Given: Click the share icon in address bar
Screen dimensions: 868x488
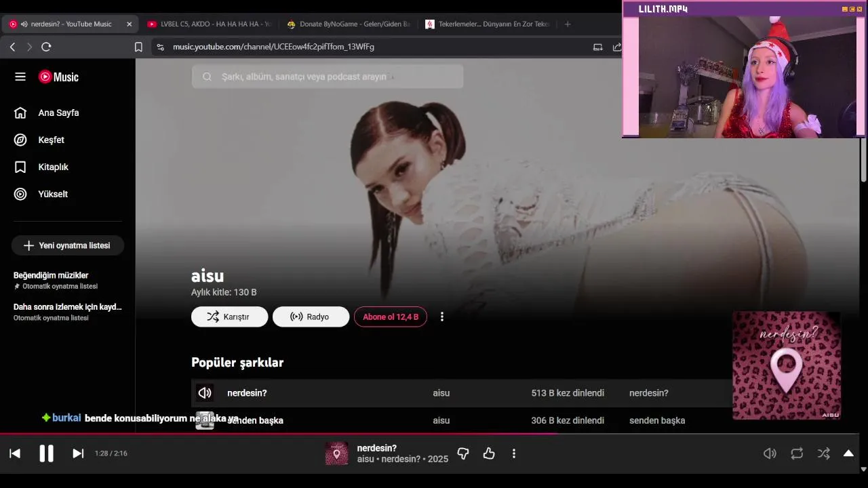Looking at the screenshot, I should coord(616,47).
